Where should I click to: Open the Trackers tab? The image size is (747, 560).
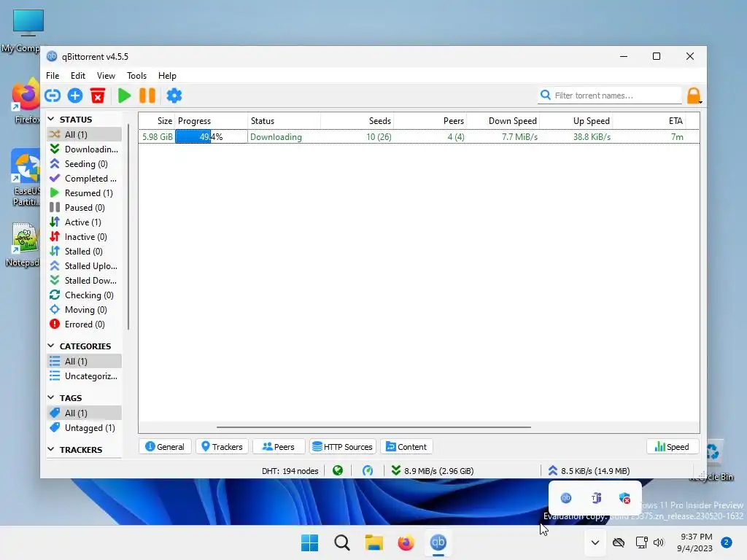pos(222,447)
